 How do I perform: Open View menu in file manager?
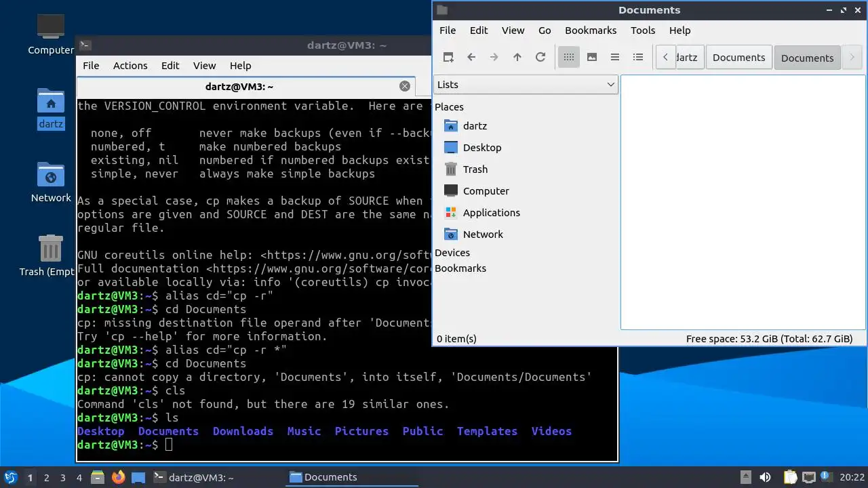(513, 30)
